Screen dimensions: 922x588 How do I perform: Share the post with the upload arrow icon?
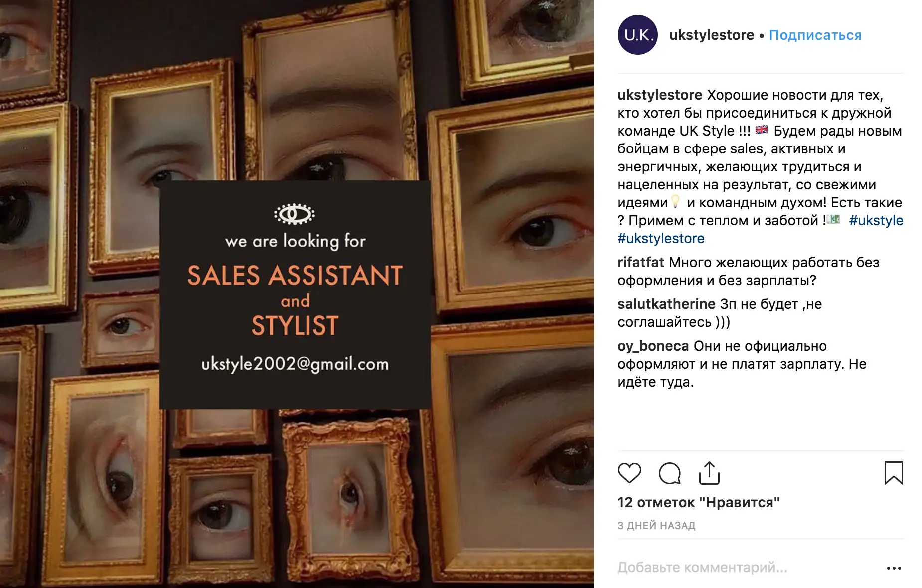tap(709, 473)
